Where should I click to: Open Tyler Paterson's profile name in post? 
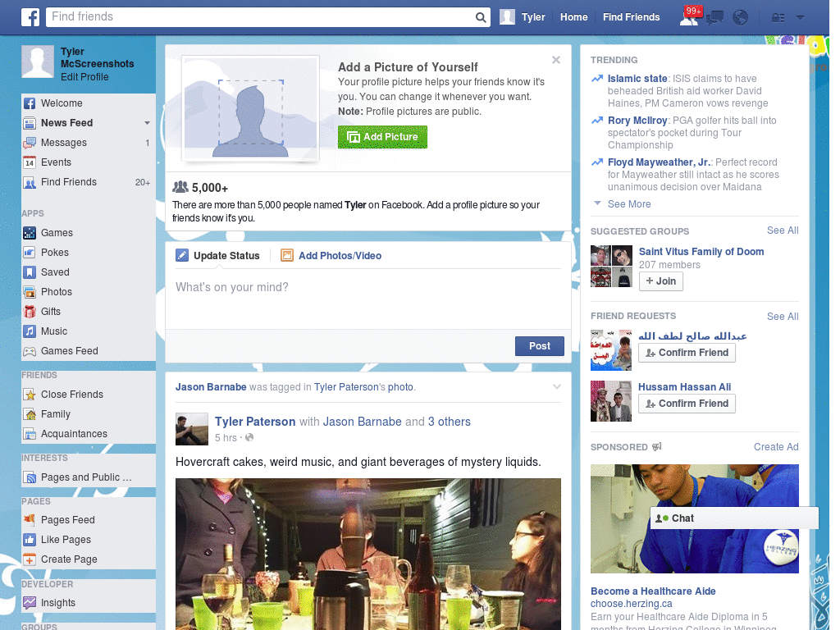pos(255,422)
